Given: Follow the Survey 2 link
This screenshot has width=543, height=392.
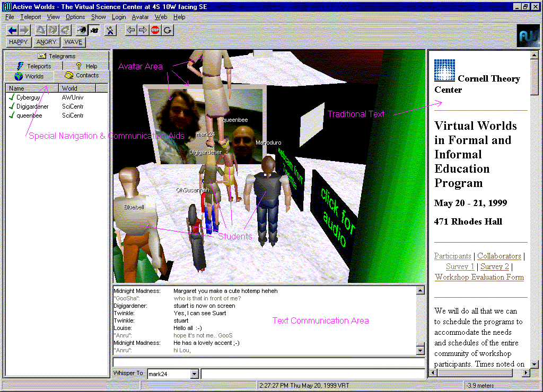Looking at the screenshot, I should click(495, 267).
